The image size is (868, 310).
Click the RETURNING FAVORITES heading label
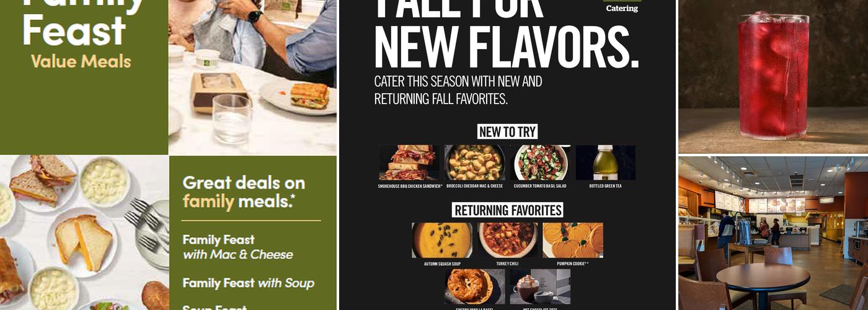click(508, 210)
